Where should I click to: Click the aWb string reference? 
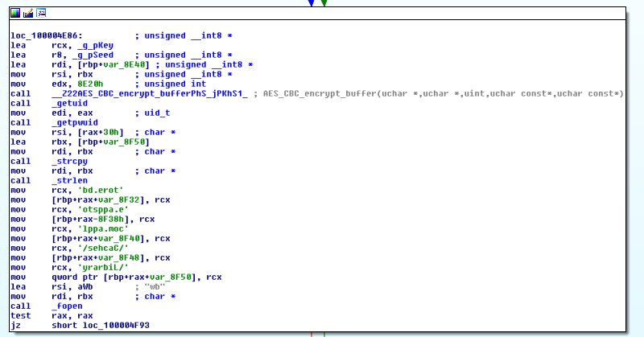(x=85, y=287)
